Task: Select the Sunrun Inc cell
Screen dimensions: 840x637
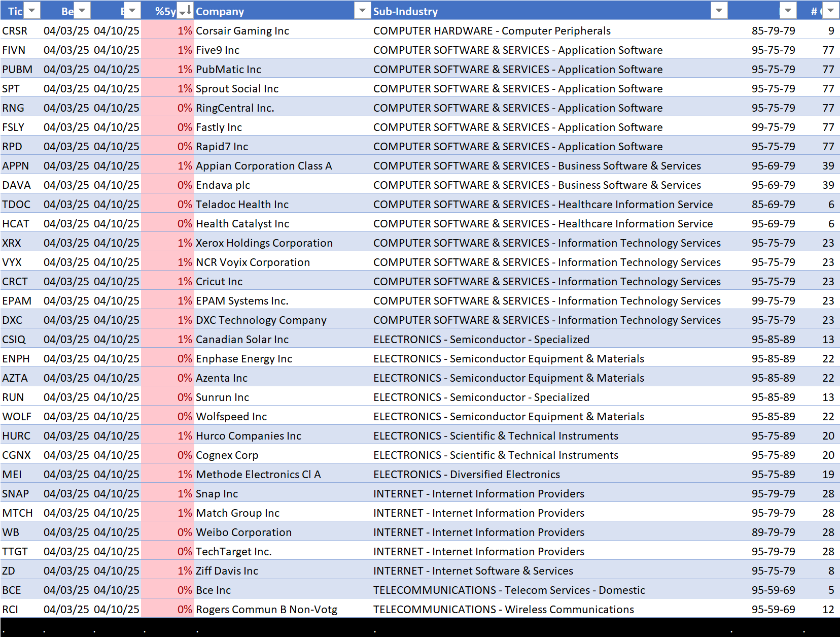Action: (x=283, y=397)
